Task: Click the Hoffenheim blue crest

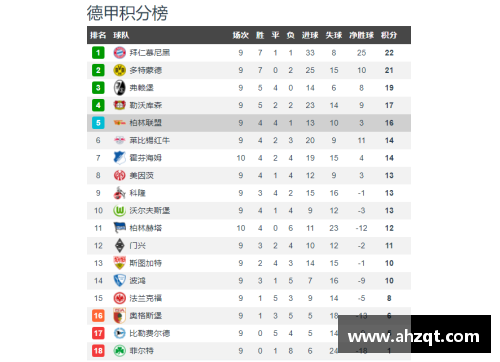Action: [x=119, y=158]
